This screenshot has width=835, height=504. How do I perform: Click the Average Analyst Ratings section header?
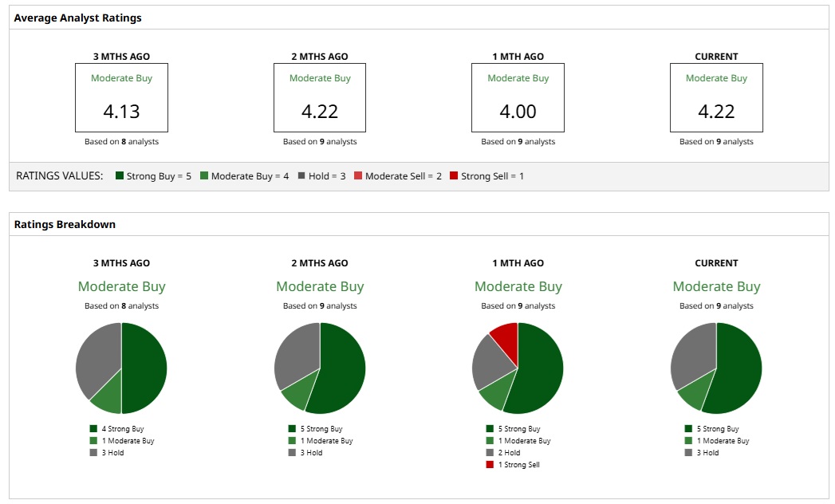(77, 18)
